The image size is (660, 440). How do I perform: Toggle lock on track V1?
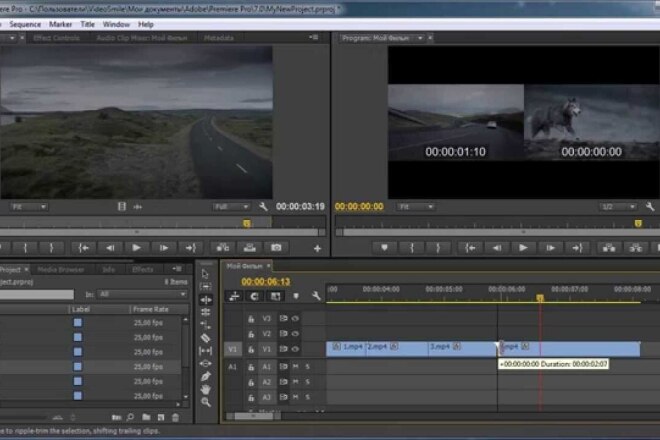point(251,349)
